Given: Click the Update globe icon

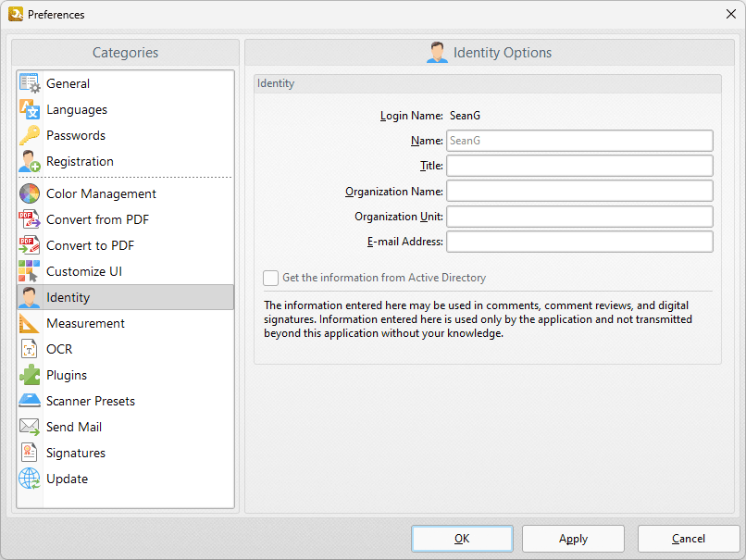Looking at the screenshot, I should [x=30, y=479].
